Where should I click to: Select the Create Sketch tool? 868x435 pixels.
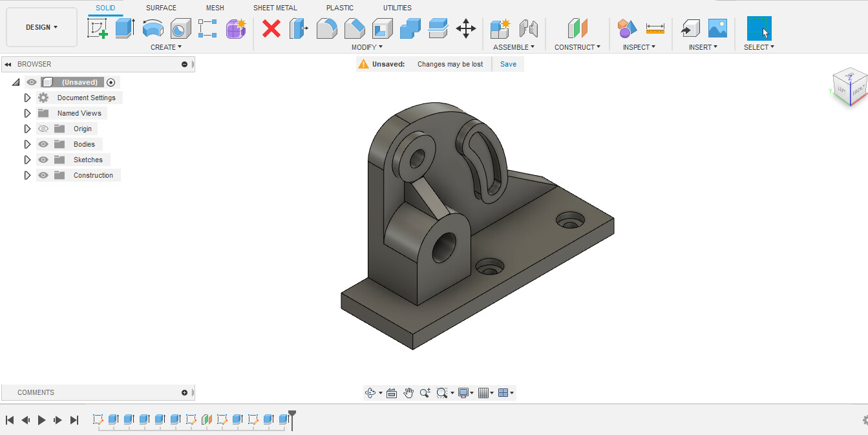coord(98,28)
